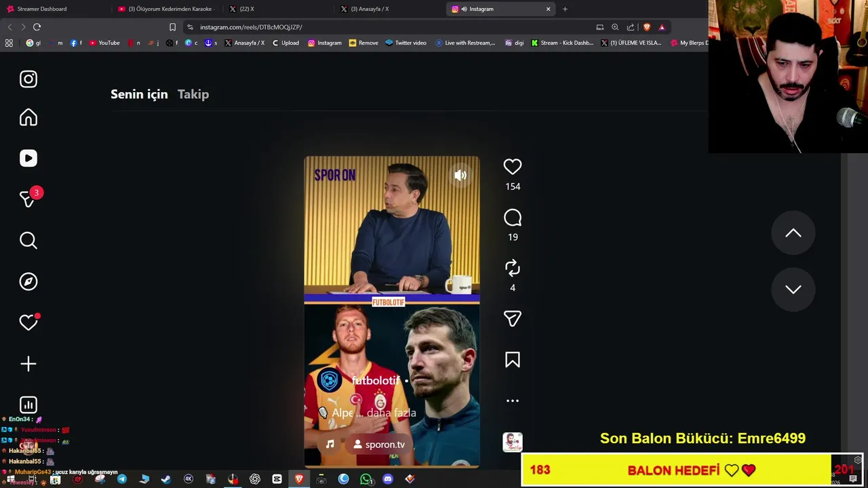Viewport: 868px width, 488px height.
Task: Open Steam from the taskbar
Action: tap(166, 479)
